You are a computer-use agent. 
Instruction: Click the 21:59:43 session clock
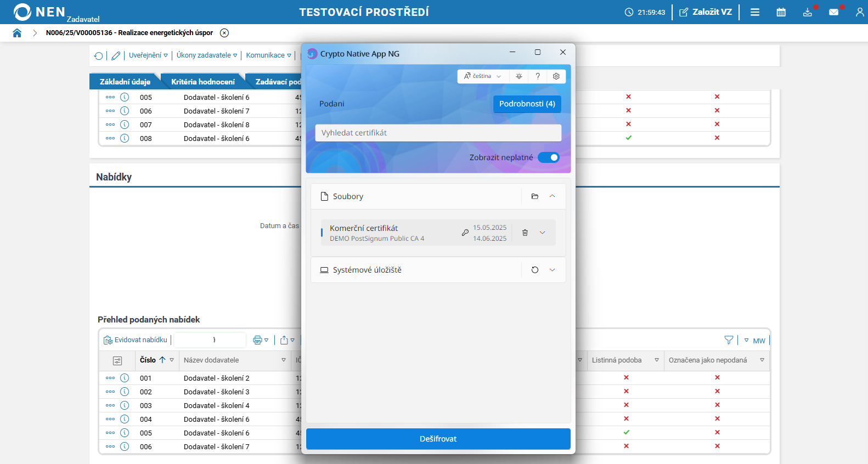point(645,12)
